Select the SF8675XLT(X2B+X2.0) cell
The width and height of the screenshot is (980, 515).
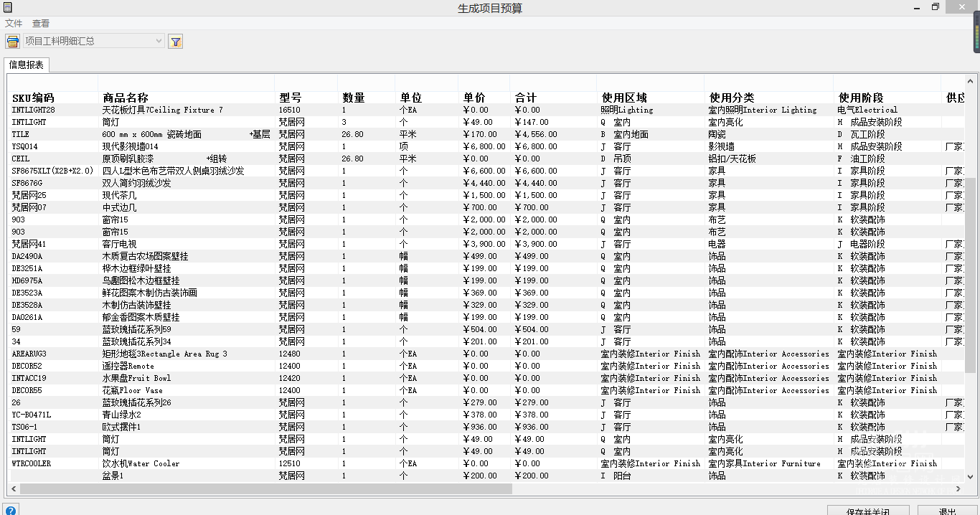(x=52, y=171)
